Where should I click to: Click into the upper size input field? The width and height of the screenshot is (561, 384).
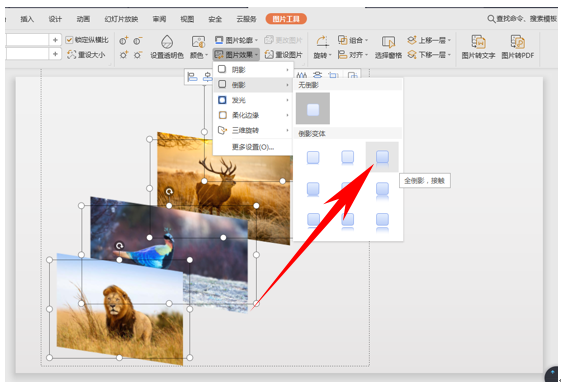(27, 40)
